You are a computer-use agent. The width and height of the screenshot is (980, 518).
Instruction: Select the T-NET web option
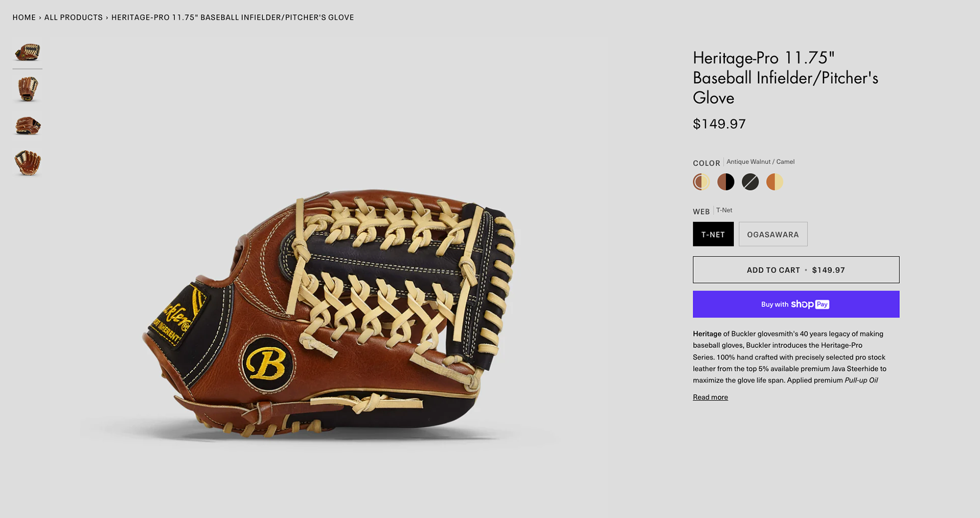(713, 234)
